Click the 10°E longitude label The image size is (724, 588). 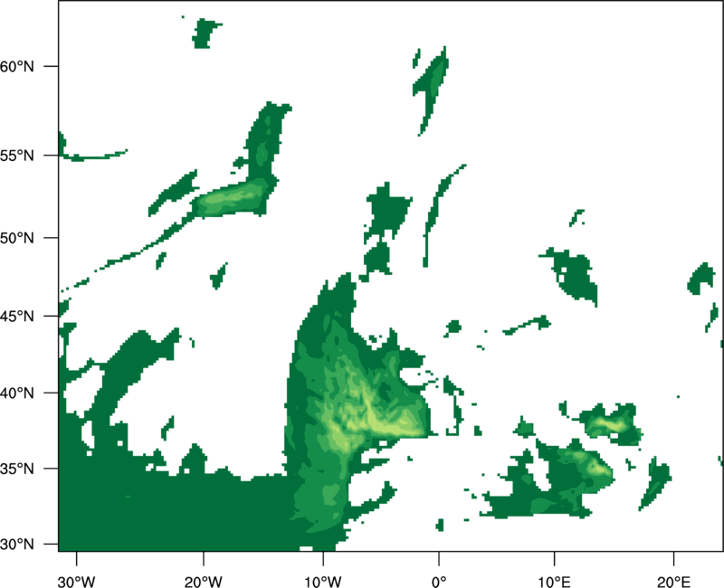[554, 582]
